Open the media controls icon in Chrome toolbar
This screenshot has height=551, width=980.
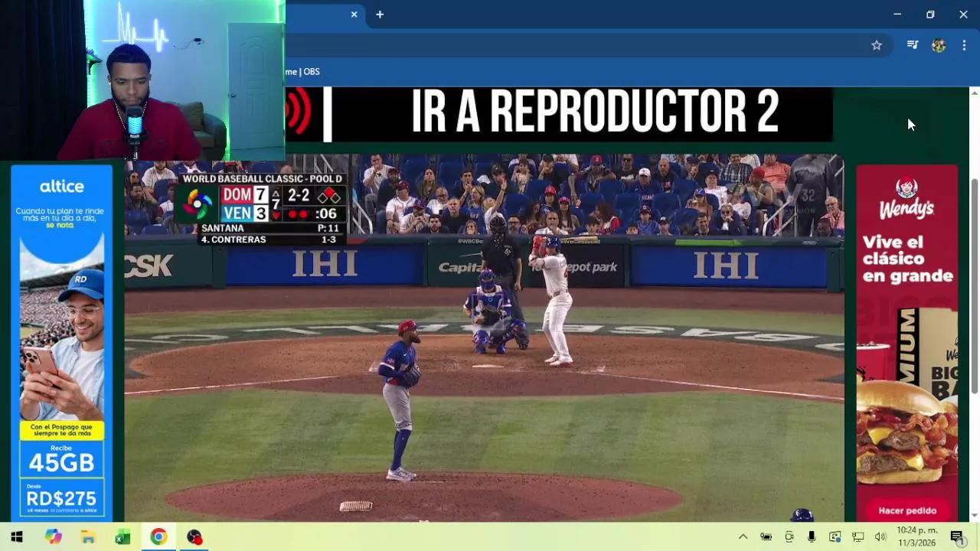(913, 45)
